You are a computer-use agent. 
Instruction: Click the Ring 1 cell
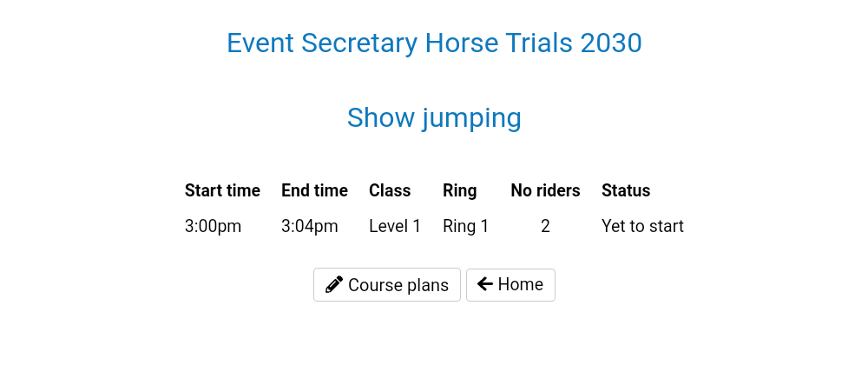coord(466,227)
